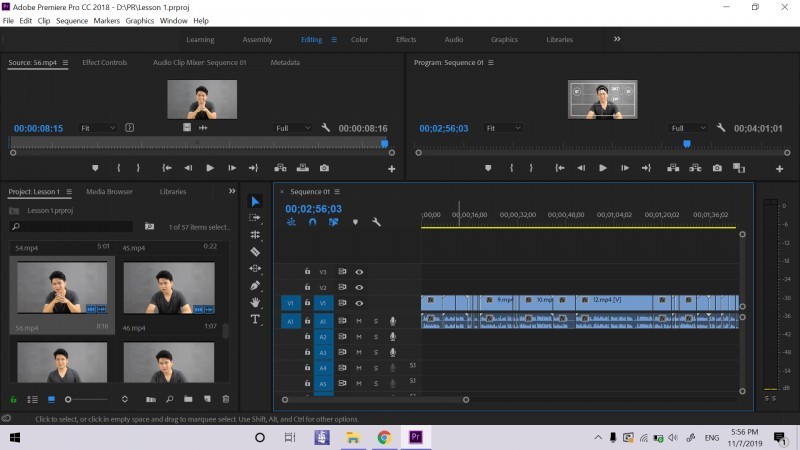Select the Track Select Forward tool
Viewport: 800px width, 450px height.
pyautogui.click(x=255, y=218)
